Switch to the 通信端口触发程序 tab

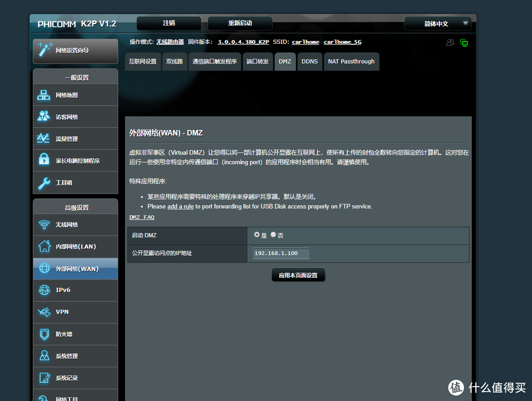click(214, 62)
